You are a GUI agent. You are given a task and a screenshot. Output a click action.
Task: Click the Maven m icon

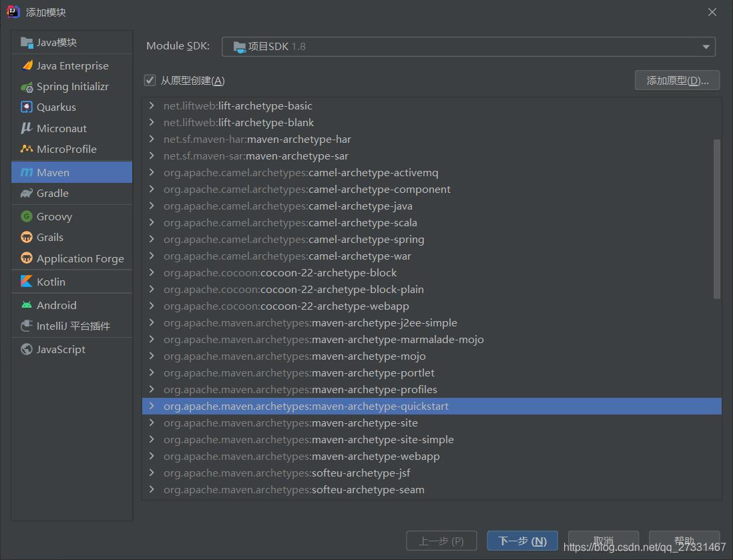tap(27, 172)
